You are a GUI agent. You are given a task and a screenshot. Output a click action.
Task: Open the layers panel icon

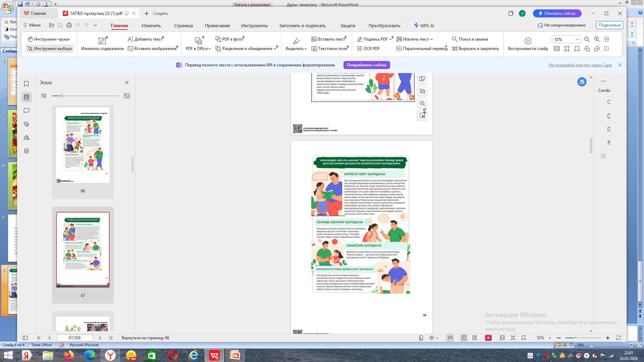[26, 151]
